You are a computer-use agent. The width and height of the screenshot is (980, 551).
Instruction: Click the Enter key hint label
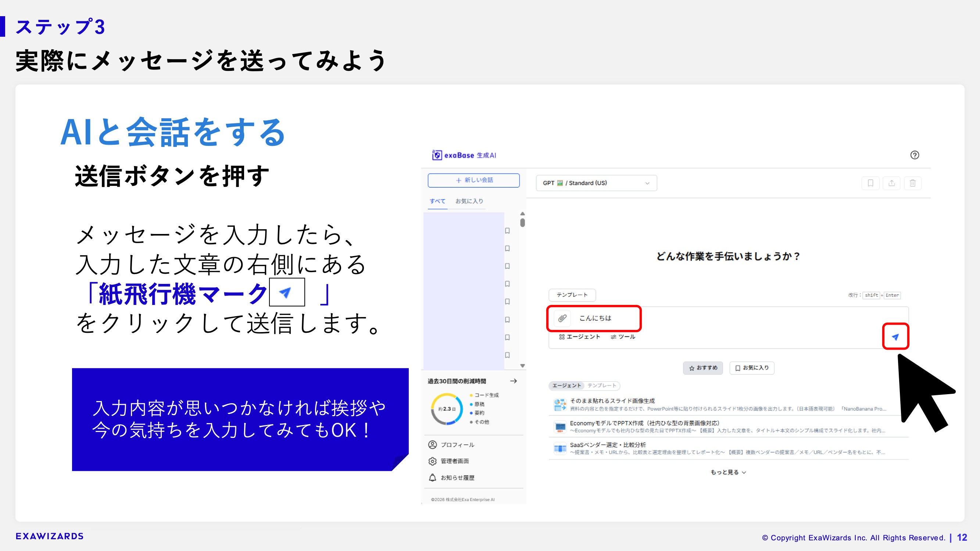(x=892, y=295)
